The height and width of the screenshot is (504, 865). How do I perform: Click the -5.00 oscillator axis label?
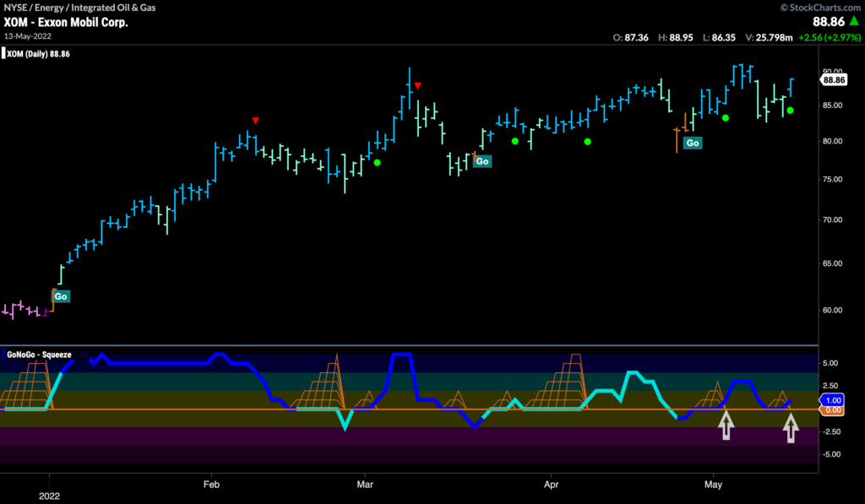[830, 454]
